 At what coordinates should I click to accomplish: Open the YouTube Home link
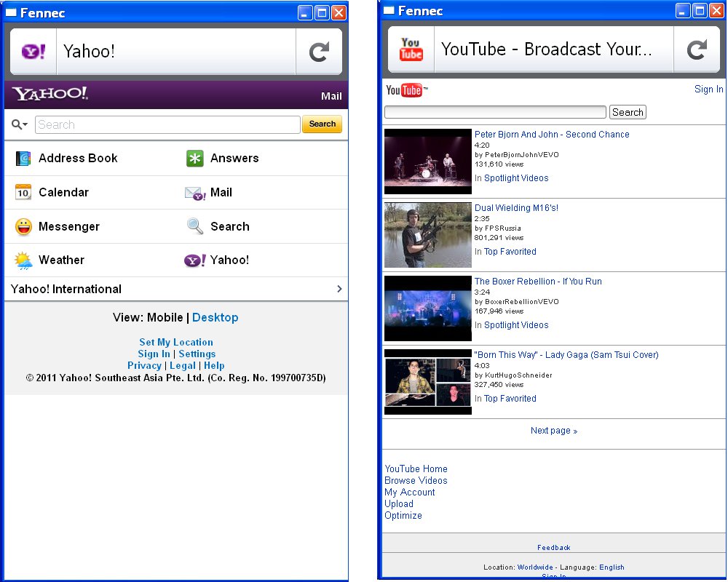[x=416, y=469]
